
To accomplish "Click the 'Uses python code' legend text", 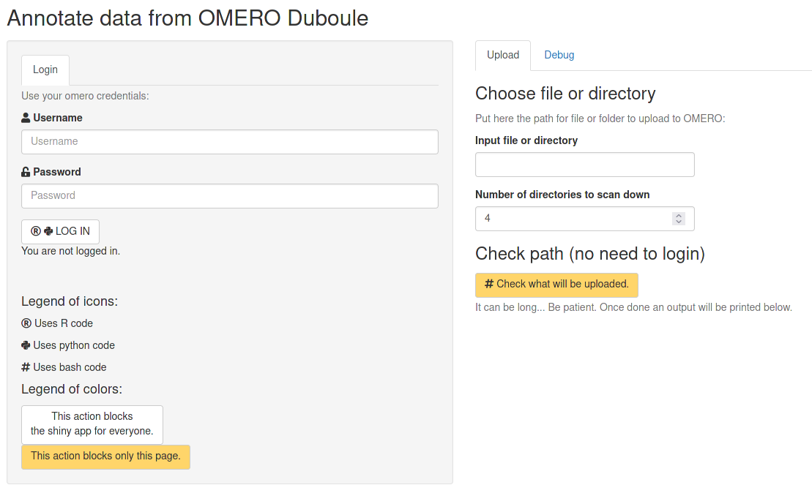I will tap(74, 346).
